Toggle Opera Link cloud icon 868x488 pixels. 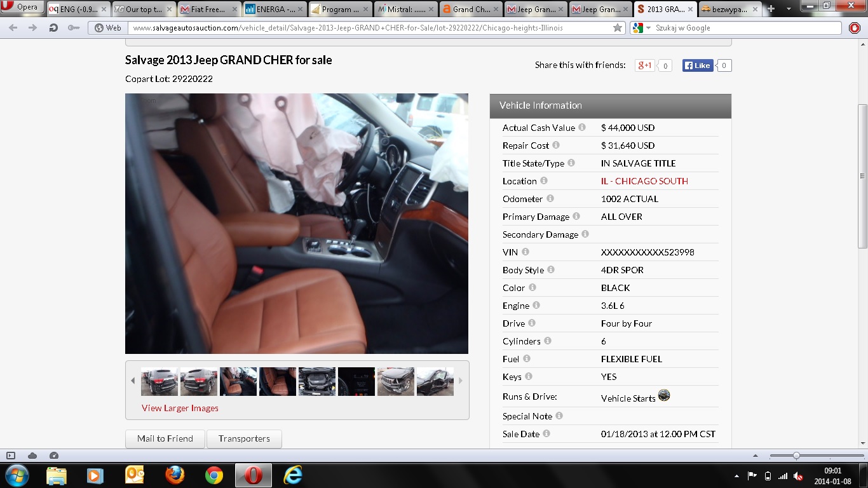(32, 456)
